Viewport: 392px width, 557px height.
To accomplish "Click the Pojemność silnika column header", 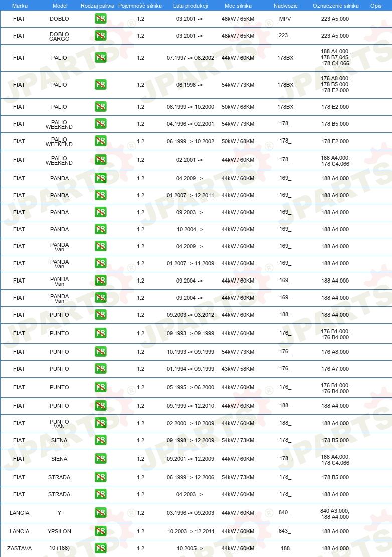I will click(140, 6).
